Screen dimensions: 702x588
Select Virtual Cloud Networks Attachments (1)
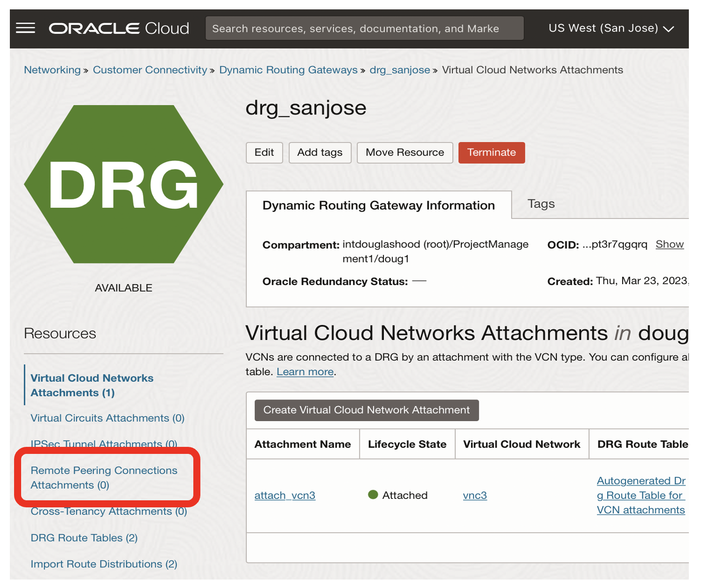[92, 385]
